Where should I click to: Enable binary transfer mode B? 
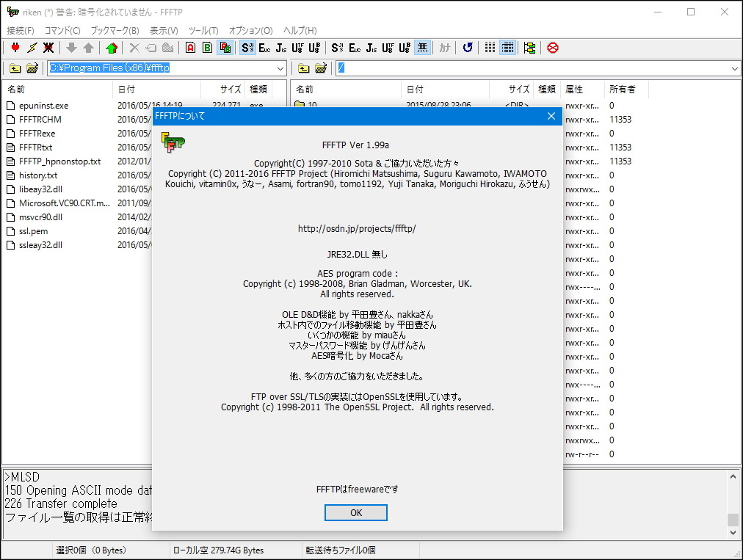tap(208, 47)
